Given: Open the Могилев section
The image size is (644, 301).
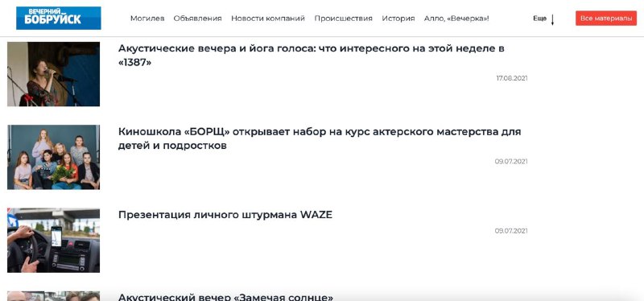Looking at the screenshot, I should [147, 19].
